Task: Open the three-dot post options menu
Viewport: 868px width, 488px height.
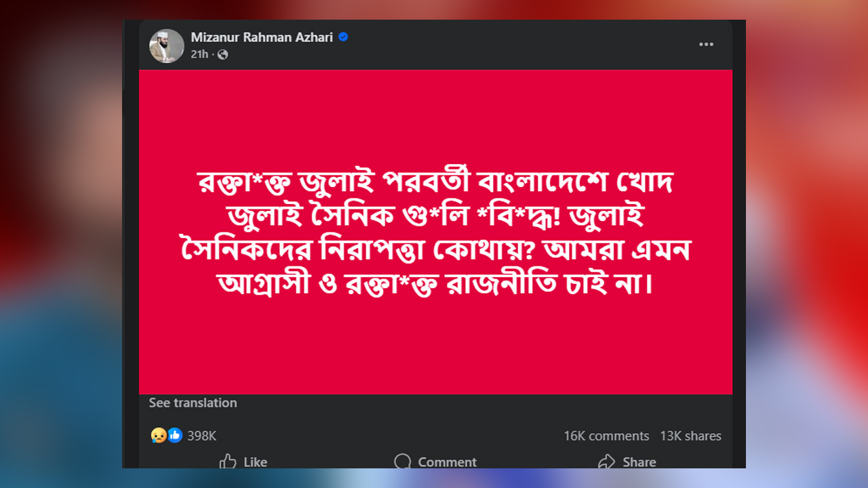Action: (x=706, y=45)
